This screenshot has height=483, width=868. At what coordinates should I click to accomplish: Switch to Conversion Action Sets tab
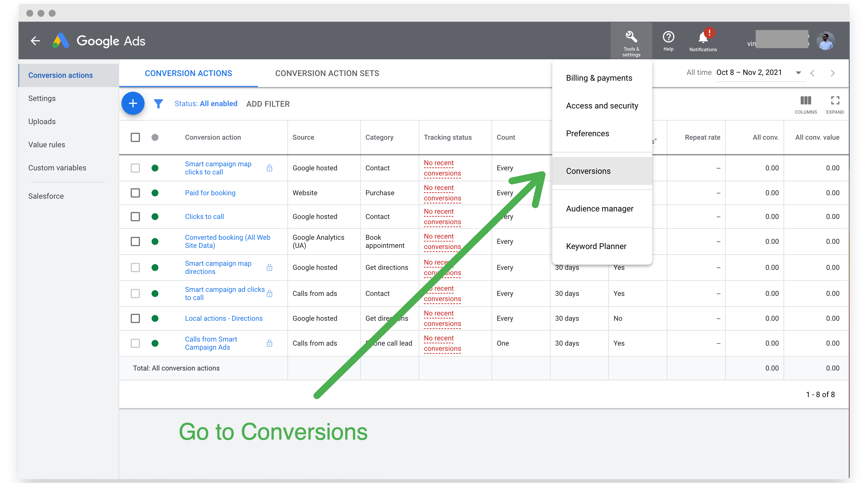pos(327,73)
